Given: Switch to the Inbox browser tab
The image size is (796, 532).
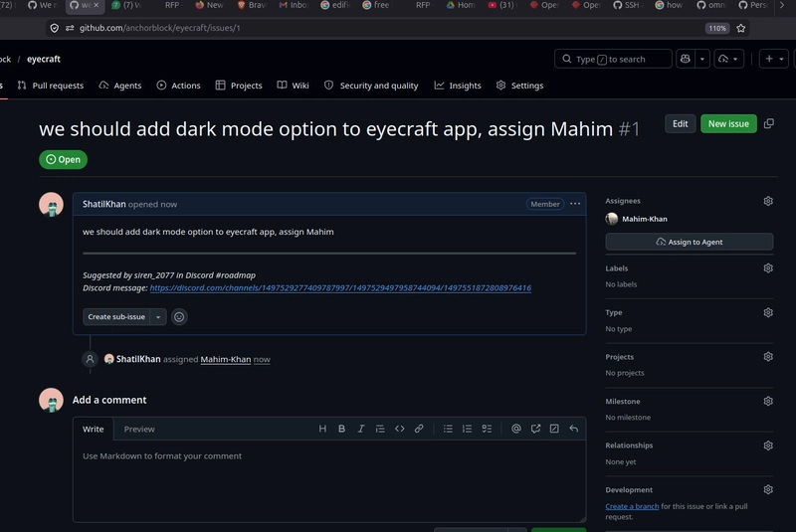Looking at the screenshot, I should [294, 5].
